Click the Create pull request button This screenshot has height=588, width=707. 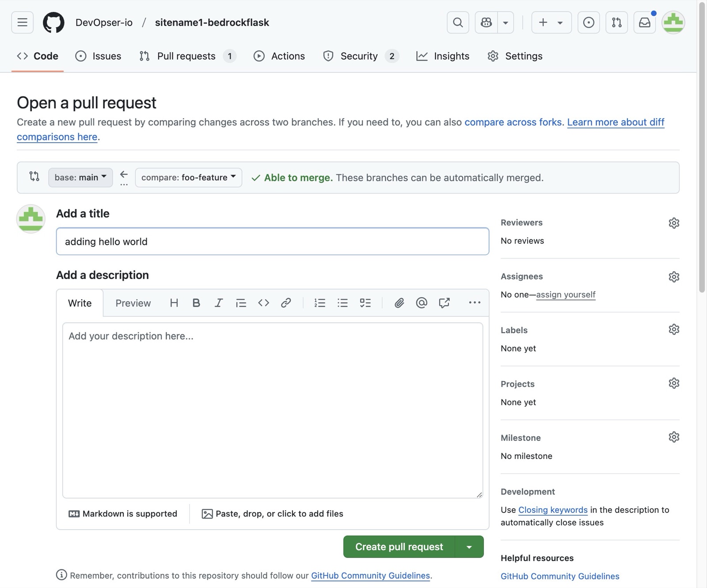click(x=399, y=547)
